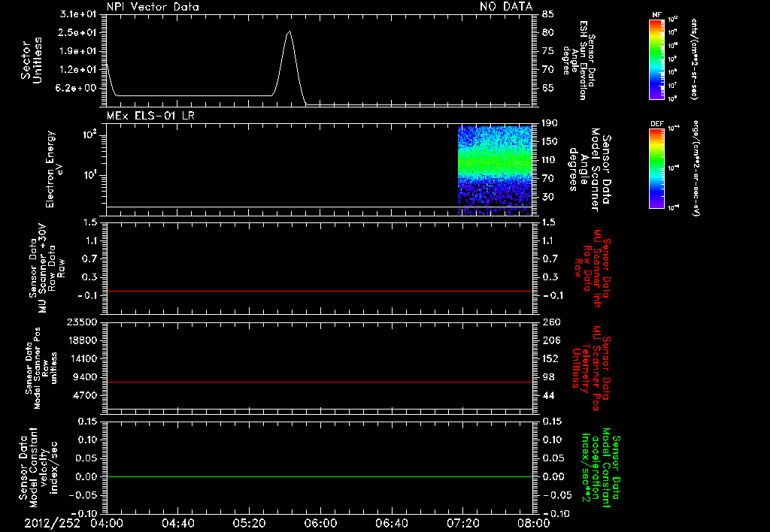
Task: Click the 3.1e+01 sector tick value
Action: (x=78, y=14)
